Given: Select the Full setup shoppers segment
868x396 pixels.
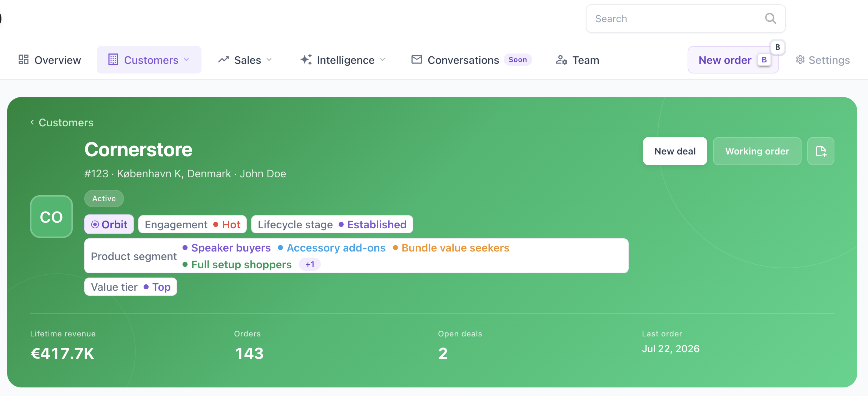Looking at the screenshot, I should coord(237,264).
